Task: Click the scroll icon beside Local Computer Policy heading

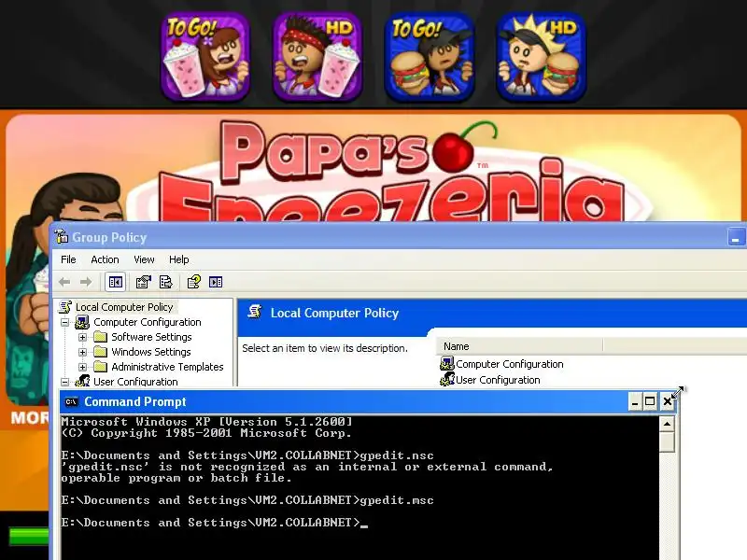Action: pos(255,312)
